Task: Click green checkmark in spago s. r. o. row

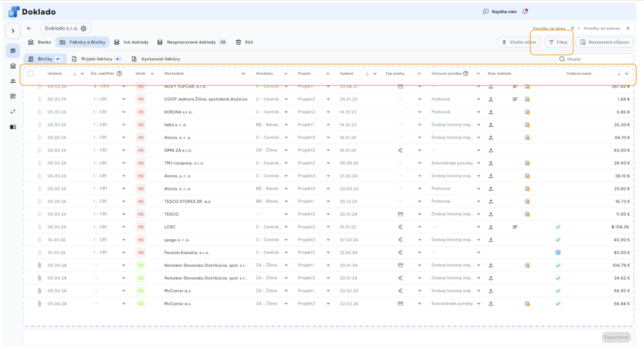Action: click(558, 240)
